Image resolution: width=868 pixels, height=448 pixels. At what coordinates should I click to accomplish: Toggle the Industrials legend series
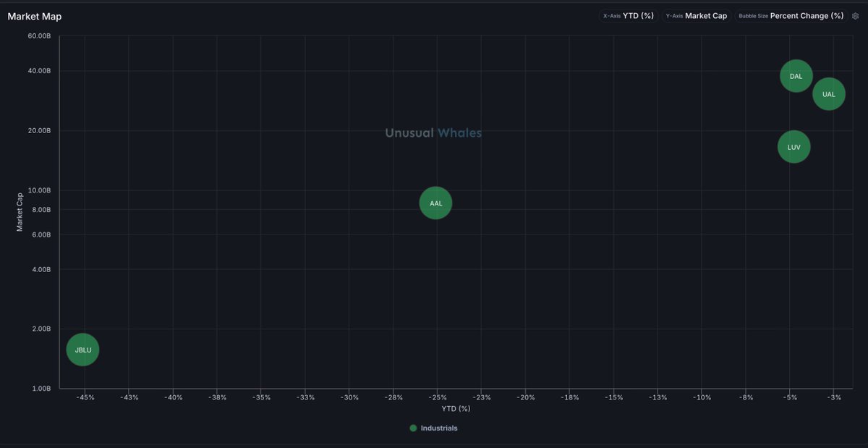coord(438,428)
